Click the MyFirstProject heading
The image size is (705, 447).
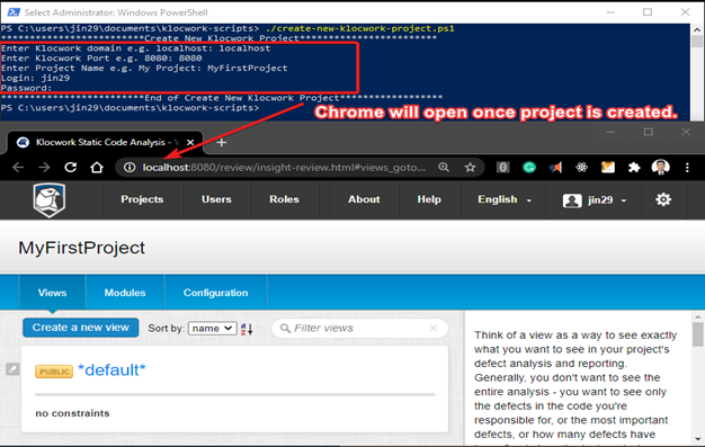click(81, 248)
